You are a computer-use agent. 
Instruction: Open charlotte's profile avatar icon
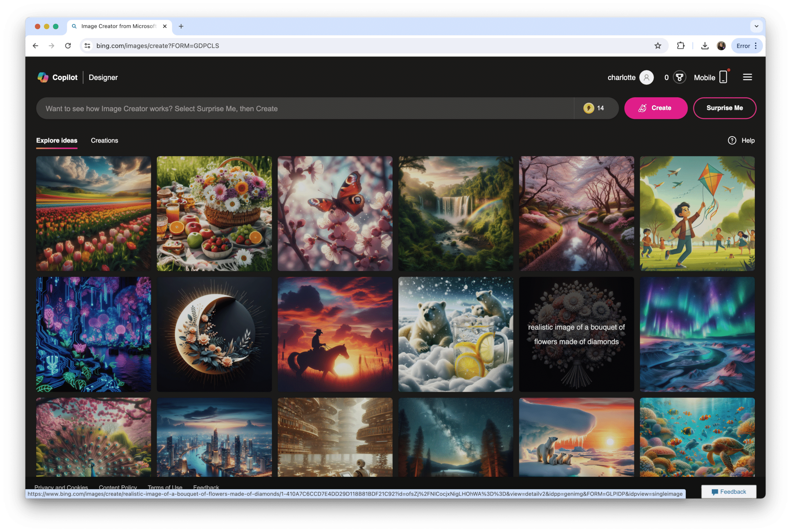(646, 77)
